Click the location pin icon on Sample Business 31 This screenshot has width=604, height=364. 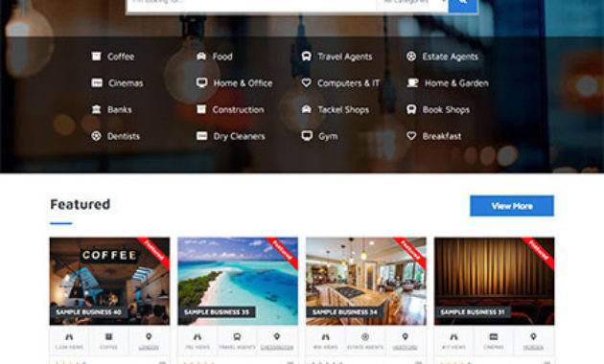click(x=533, y=336)
